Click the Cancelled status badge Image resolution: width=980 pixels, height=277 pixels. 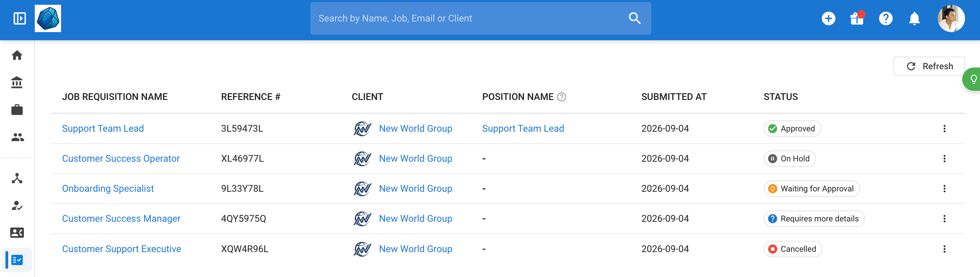tap(793, 249)
